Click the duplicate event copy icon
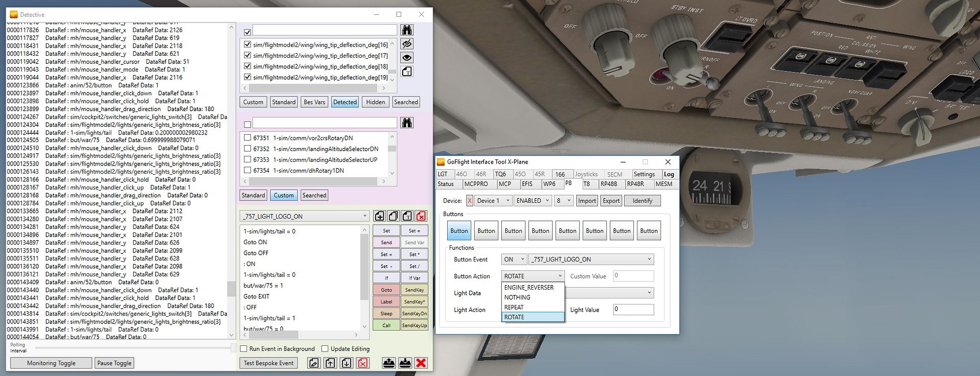980x376 pixels. point(393,216)
